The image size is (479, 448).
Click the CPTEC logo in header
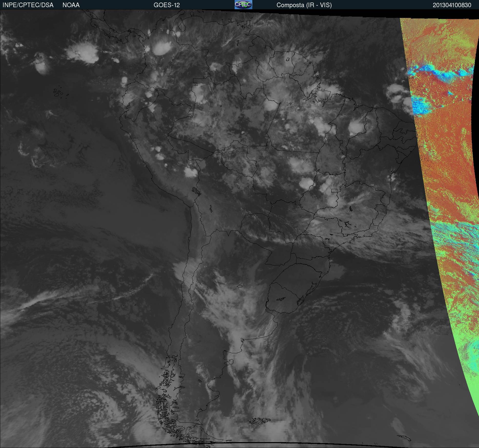(x=243, y=5)
